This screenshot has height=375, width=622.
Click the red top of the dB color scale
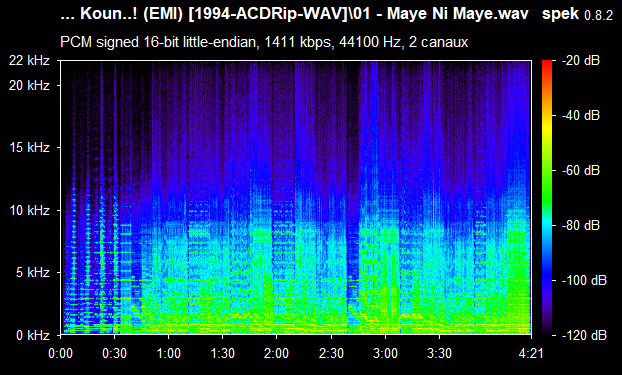click(547, 64)
